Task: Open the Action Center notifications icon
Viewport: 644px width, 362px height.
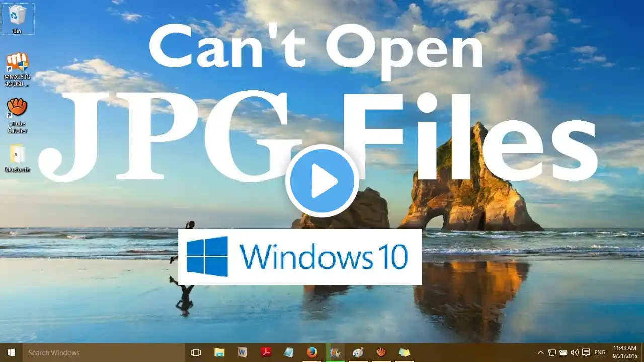Action: [586, 352]
